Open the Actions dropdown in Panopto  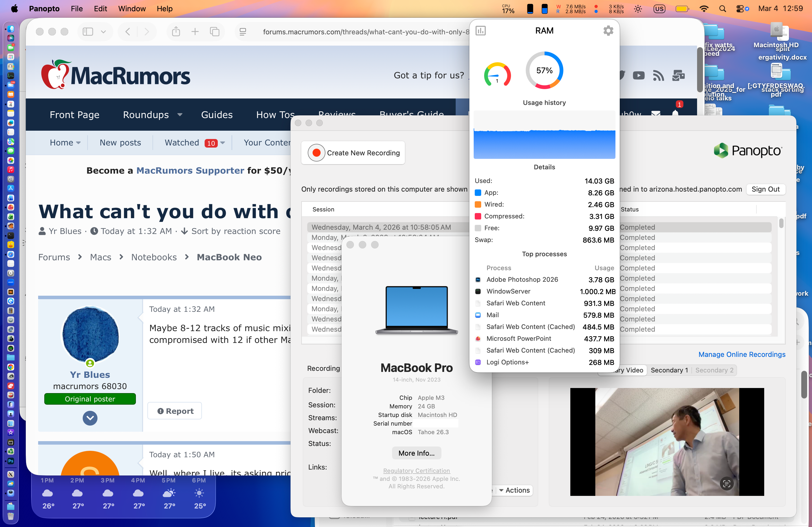[x=514, y=490]
